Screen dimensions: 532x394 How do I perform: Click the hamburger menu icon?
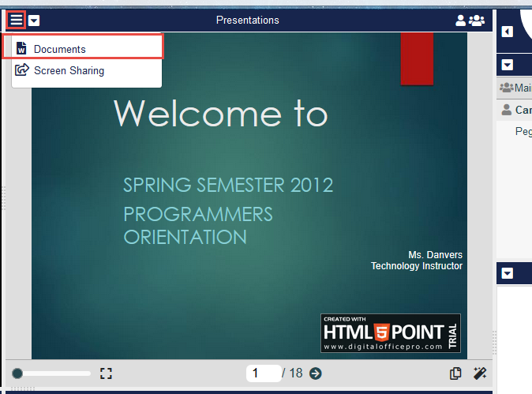tap(17, 20)
